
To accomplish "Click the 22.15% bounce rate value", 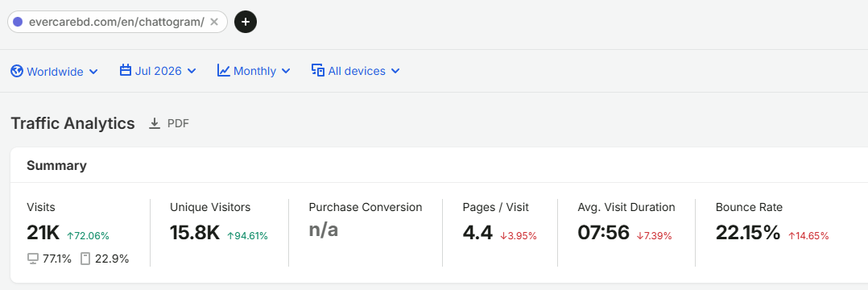I will coord(748,233).
